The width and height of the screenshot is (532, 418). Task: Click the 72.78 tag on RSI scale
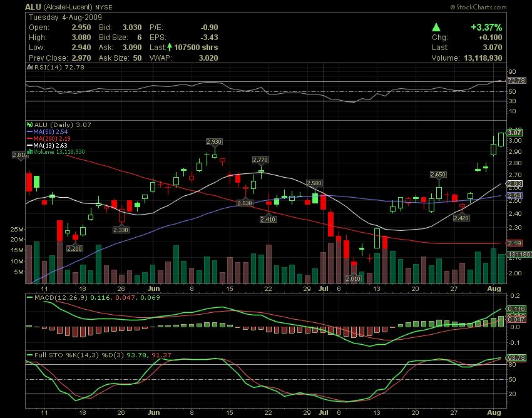tap(516, 81)
